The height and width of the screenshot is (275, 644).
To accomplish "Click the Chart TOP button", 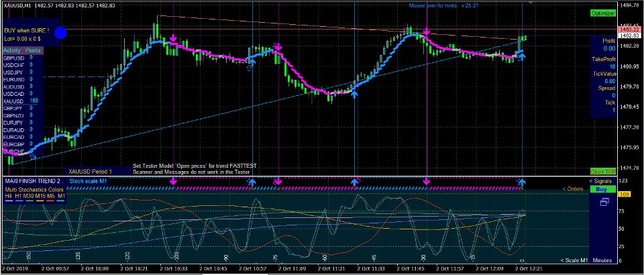I will point(603,171).
